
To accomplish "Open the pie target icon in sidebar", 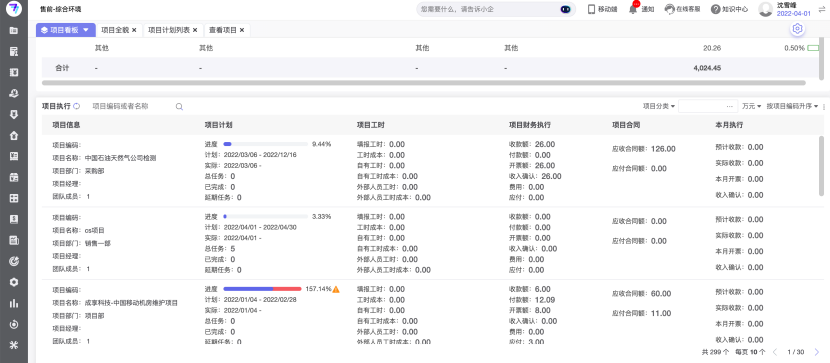I will tap(14, 261).
